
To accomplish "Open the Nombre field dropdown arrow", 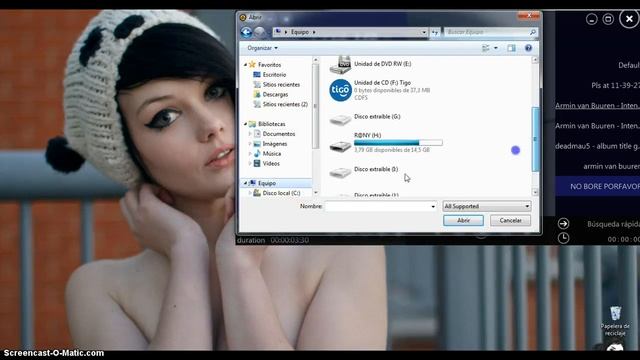I will point(433,207).
